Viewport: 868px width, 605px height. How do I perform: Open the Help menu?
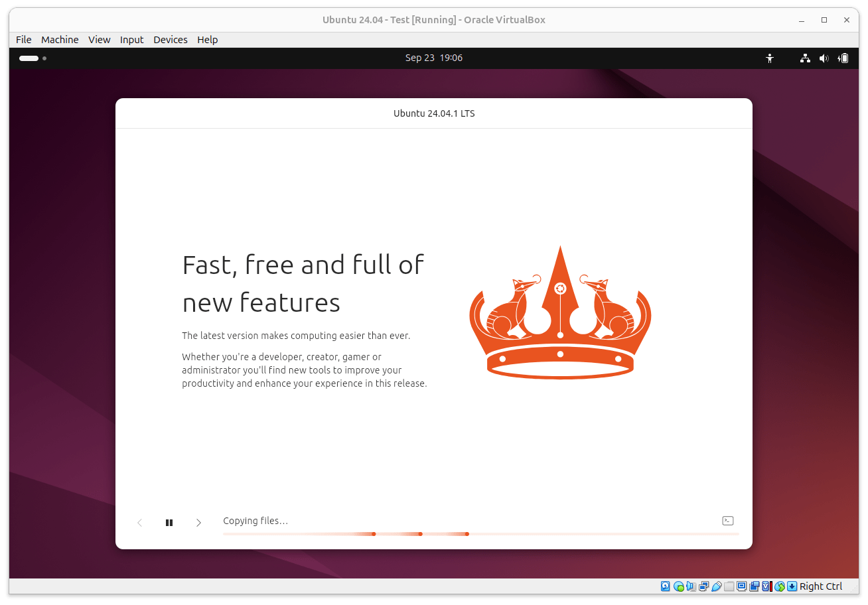click(208, 40)
